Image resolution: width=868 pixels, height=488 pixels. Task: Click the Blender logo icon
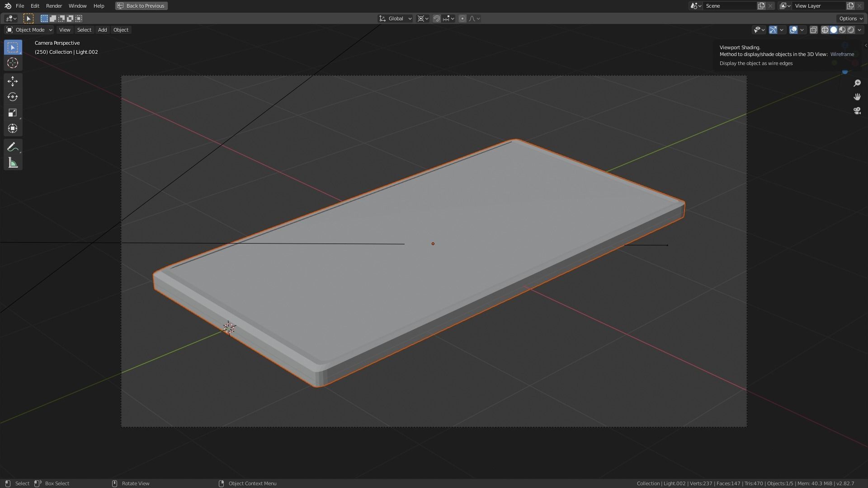[8, 6]
